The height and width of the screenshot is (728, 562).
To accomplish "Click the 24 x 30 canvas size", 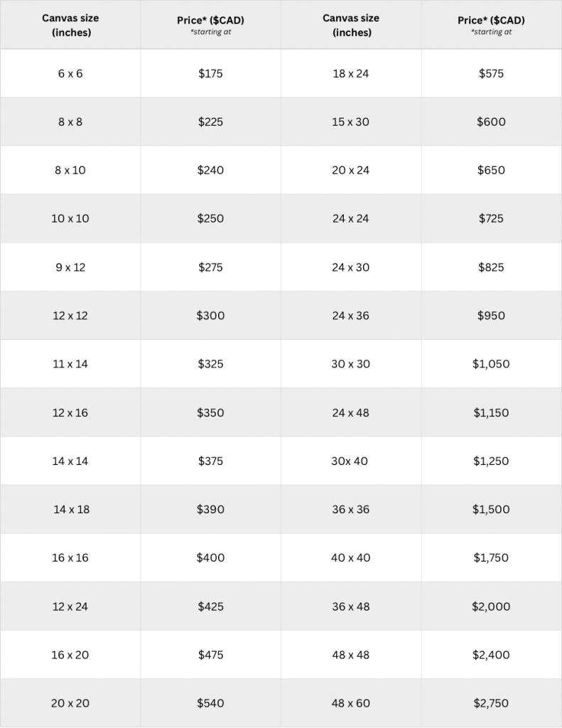I will (351, 267).
